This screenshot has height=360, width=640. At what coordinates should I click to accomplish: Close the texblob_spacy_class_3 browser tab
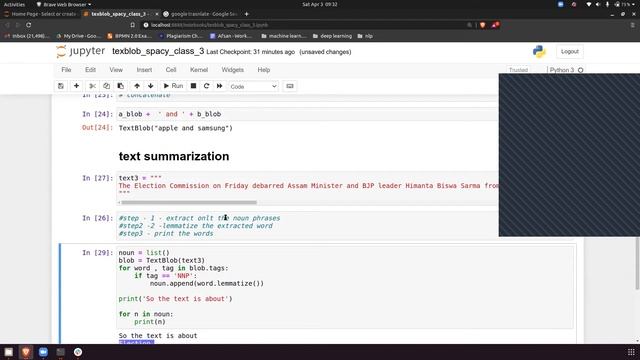click(157, 14)
